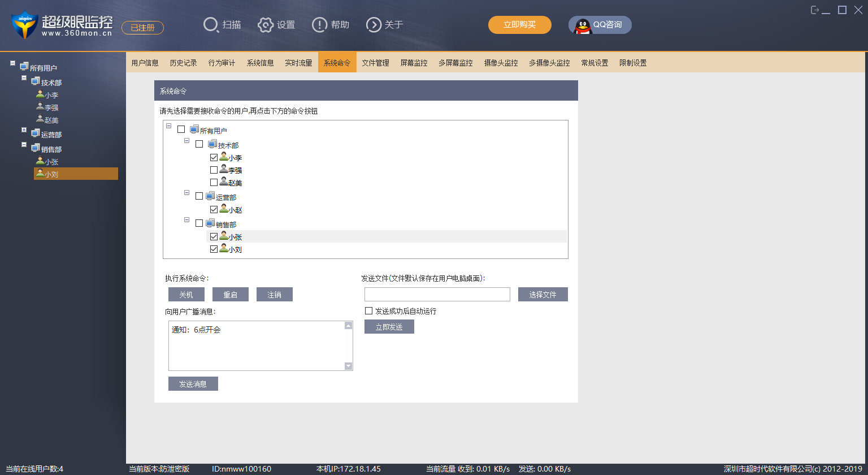Screen dimensions: 868x475
Task: Collapse 销售部 group in left sidebar
Action: click(24, 145)
